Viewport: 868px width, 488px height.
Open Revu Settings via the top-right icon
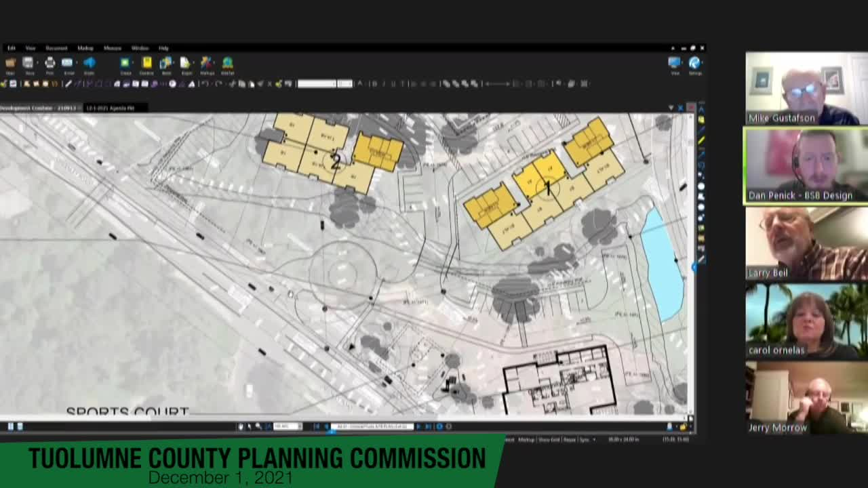[694, 62]
